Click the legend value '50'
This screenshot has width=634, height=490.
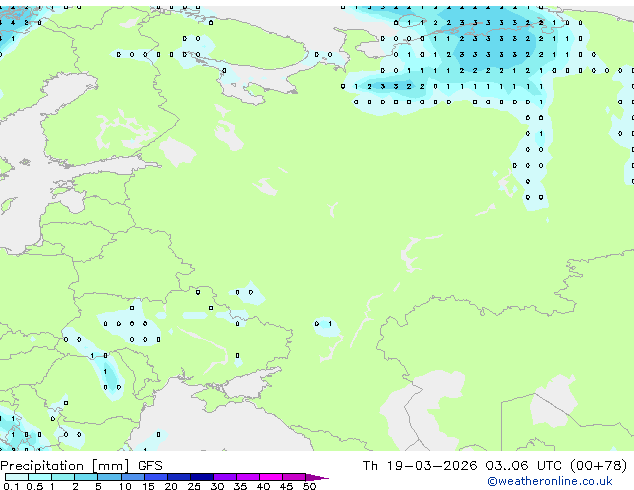309,486
